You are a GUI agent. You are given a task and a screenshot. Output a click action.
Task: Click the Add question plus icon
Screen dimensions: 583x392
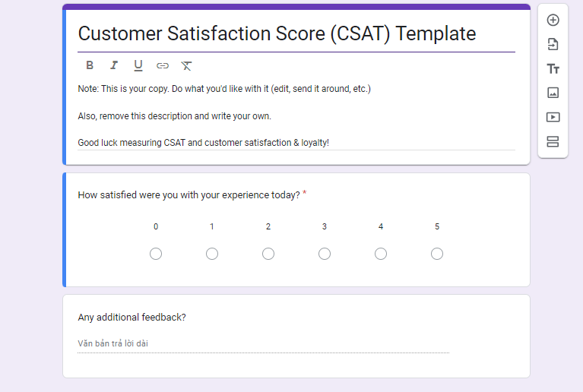[553, 20]
